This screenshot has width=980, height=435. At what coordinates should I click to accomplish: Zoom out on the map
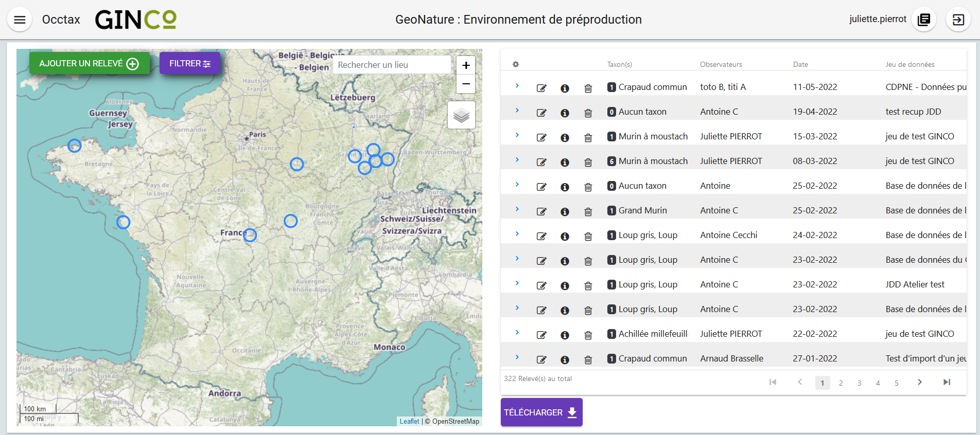[466, 84]
